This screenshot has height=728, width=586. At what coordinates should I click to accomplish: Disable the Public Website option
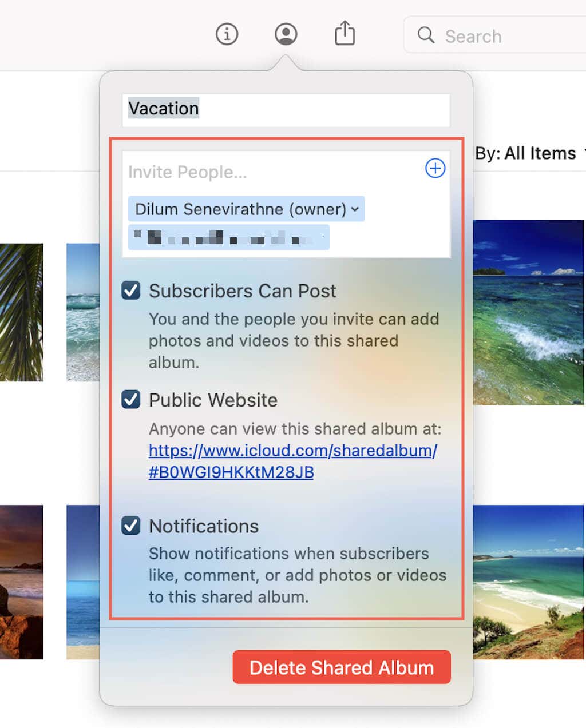point(131,399)
